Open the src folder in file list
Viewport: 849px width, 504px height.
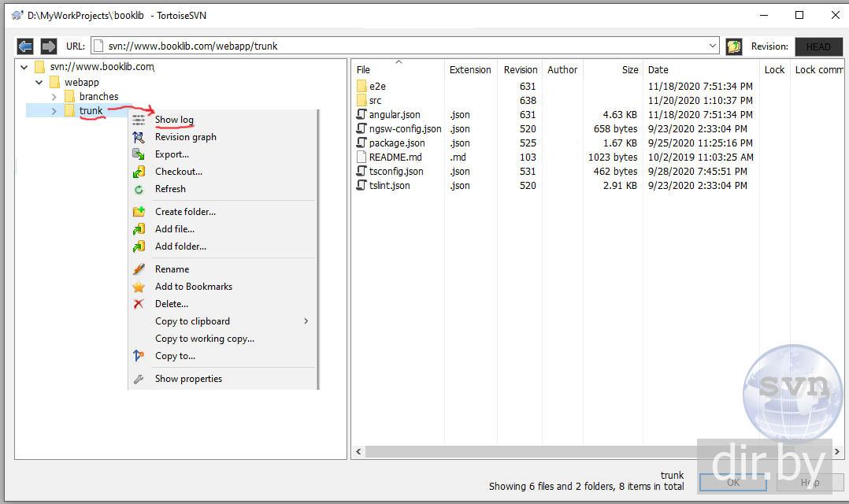click(375, 101)
